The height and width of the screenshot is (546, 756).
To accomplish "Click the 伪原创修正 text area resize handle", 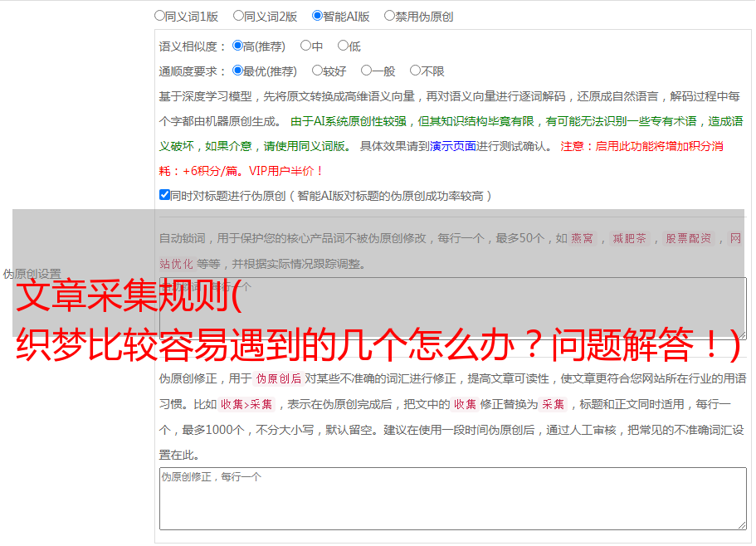I will click(741, 524).
